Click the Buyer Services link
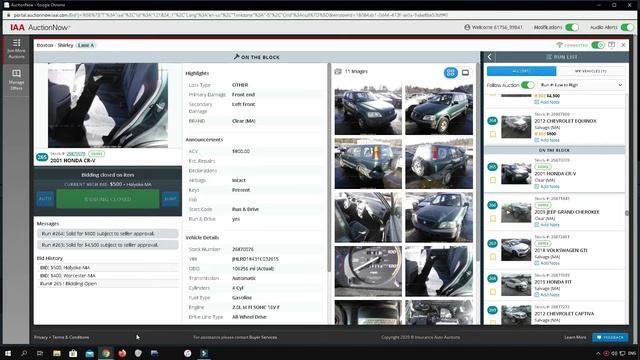The height and width of the screenshot is (360, 640). 263,337
